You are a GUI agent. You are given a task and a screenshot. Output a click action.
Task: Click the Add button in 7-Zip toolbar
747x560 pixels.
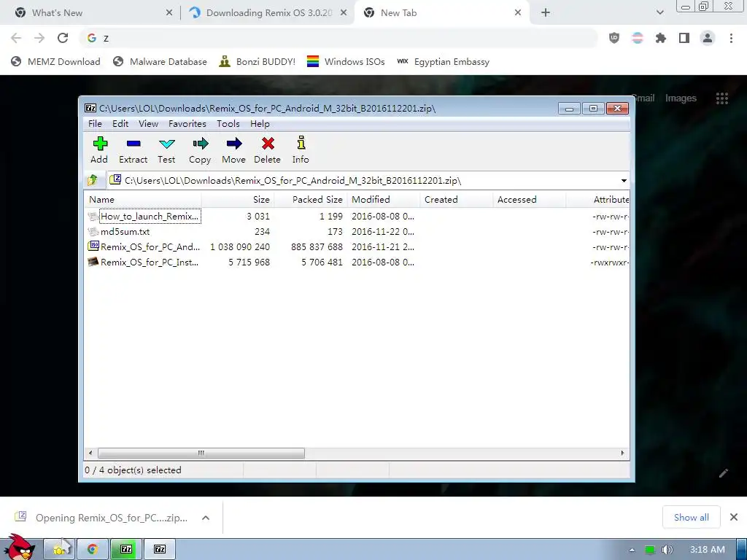pos(99,150)
